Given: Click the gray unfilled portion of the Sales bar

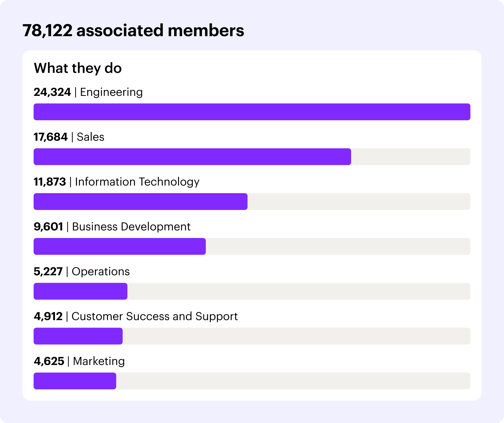Looking at the screenshot, I should 410,157.
